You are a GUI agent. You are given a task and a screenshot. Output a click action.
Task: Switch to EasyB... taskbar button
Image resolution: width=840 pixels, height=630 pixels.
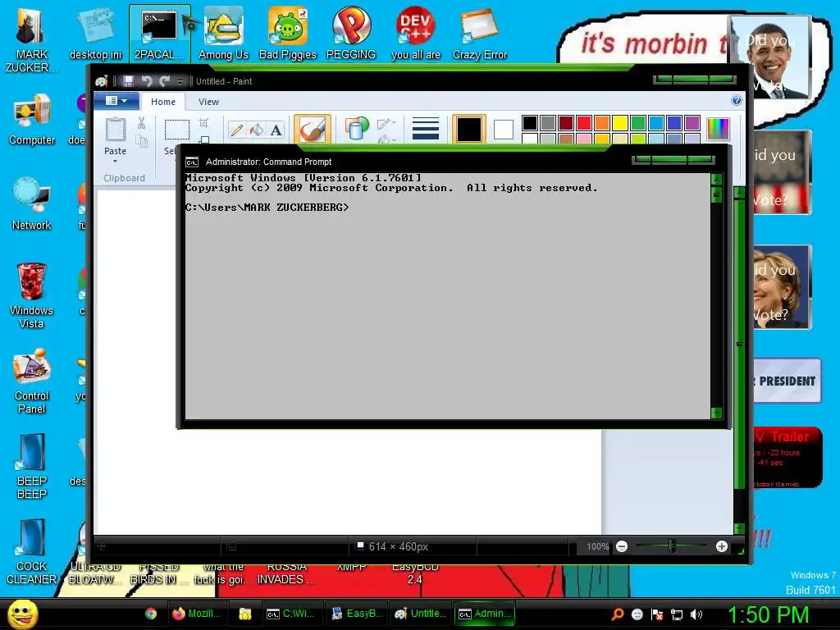(x=358, y=614)
